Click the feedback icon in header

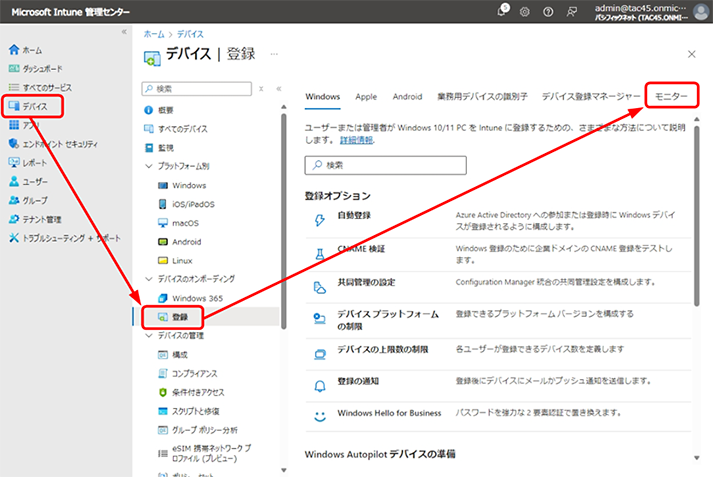(572, 12)
